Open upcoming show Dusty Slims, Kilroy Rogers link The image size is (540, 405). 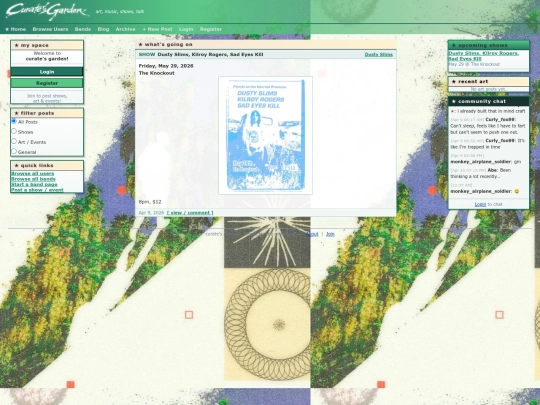point(483,56)
